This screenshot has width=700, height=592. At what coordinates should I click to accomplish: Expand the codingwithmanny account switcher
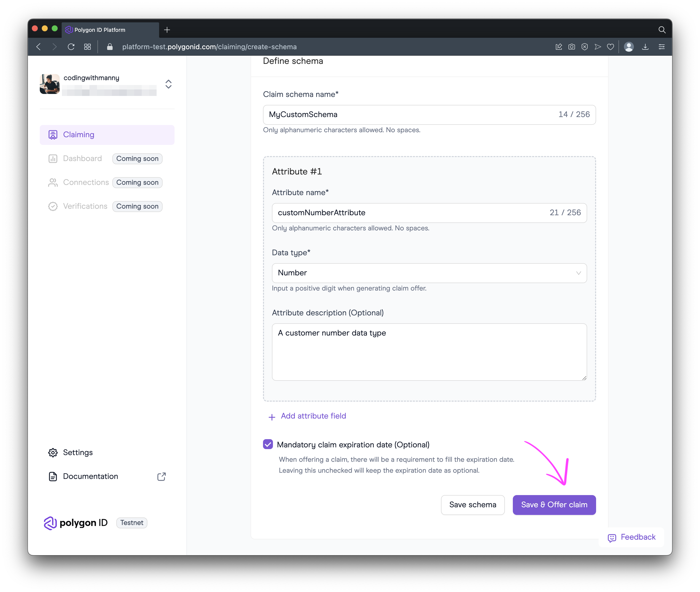click(168, 84)
